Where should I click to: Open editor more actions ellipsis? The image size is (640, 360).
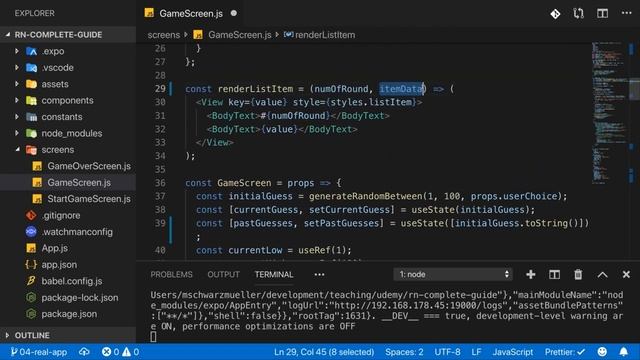(627, 13)
